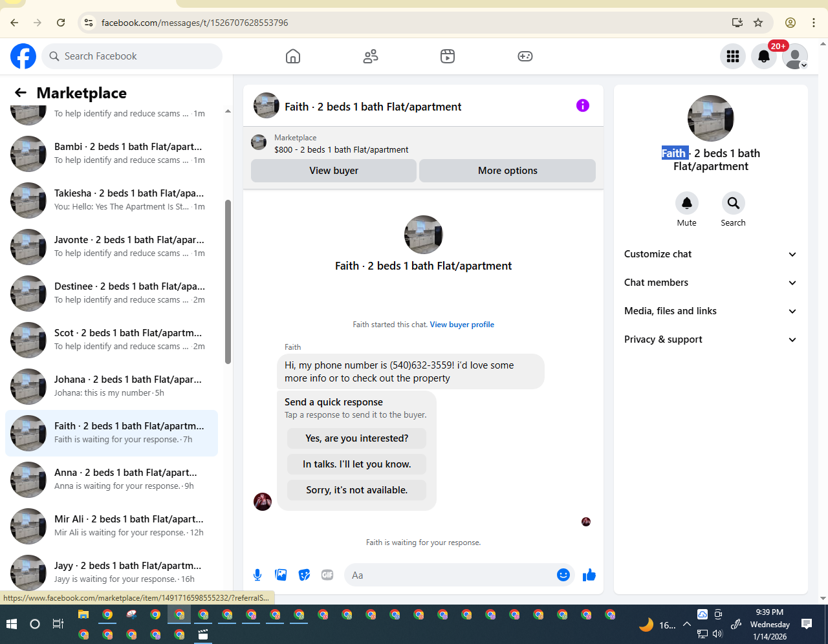This screenshot has height=644, width=828.
Task: Open Windows Task View icon
Action: click(x=58, y=624)
